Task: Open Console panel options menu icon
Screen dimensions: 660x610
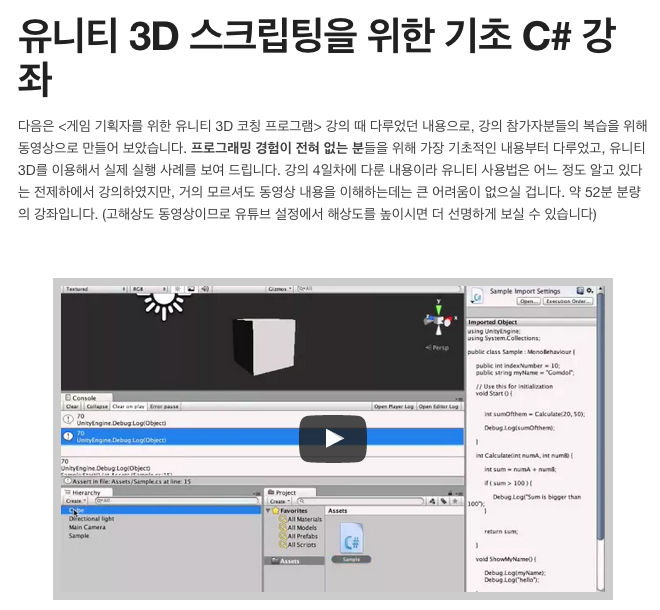Action: (x=459, y=399)
